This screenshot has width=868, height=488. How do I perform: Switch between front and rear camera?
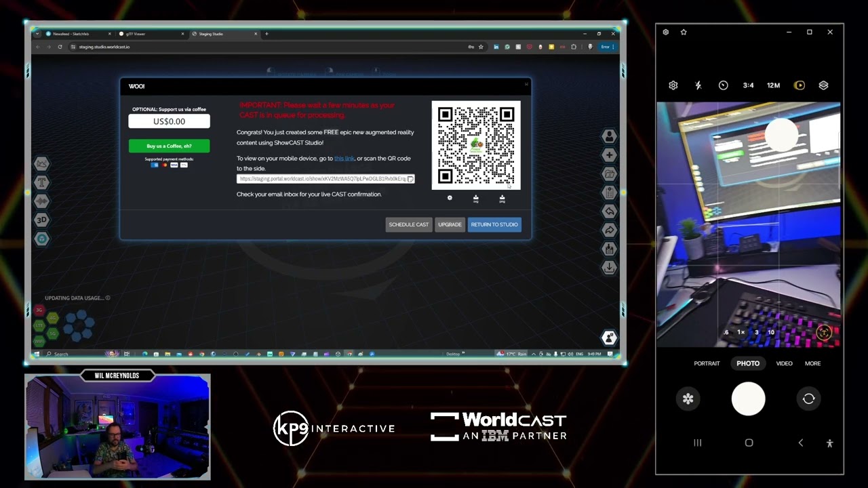click(808, 399)
